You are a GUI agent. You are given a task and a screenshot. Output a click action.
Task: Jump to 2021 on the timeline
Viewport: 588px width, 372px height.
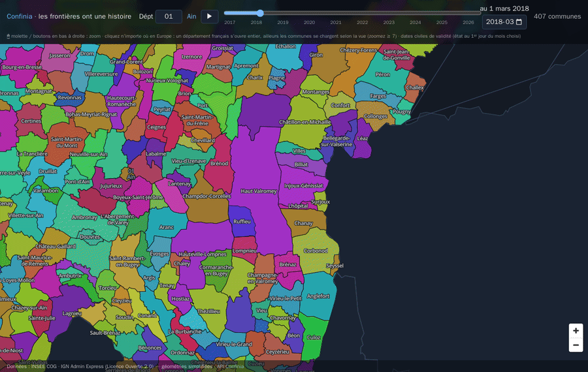pyautogui.click(x=336, y=22)
